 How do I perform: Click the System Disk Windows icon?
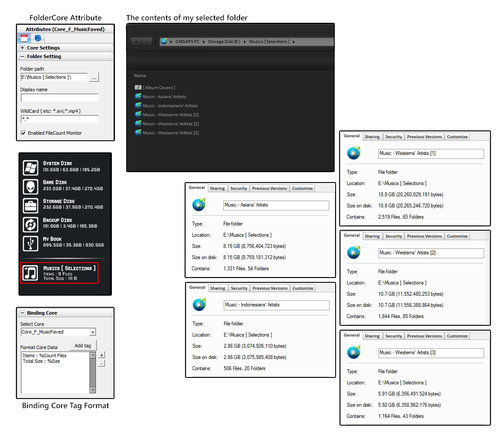[x=30, y=167]
